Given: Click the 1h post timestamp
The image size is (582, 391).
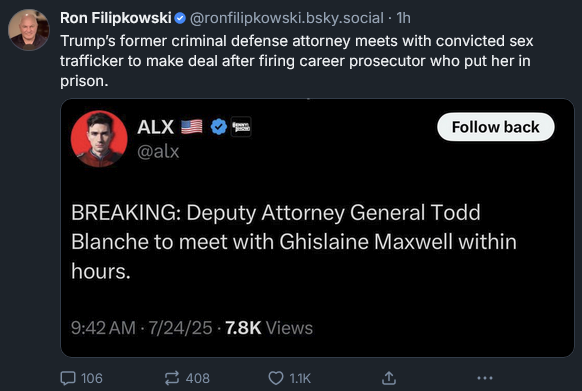Looking at the screenshot, I should point(403,18).
